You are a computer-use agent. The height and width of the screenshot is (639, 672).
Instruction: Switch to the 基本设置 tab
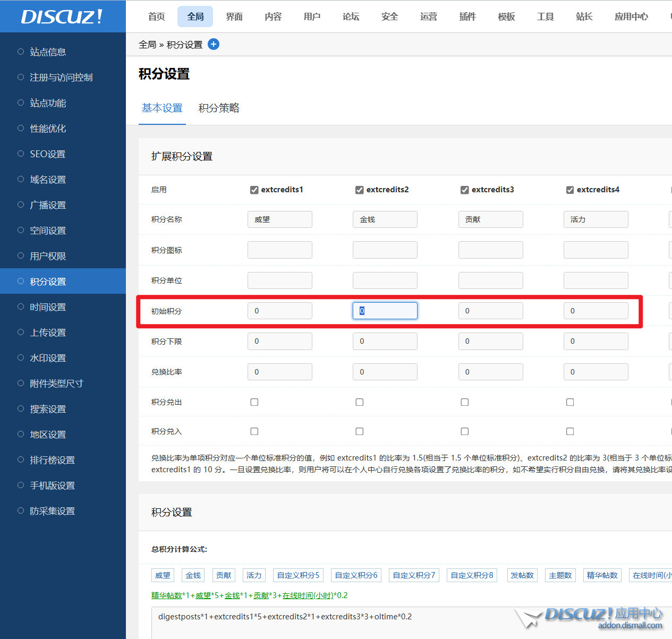(x=162, y=108)
